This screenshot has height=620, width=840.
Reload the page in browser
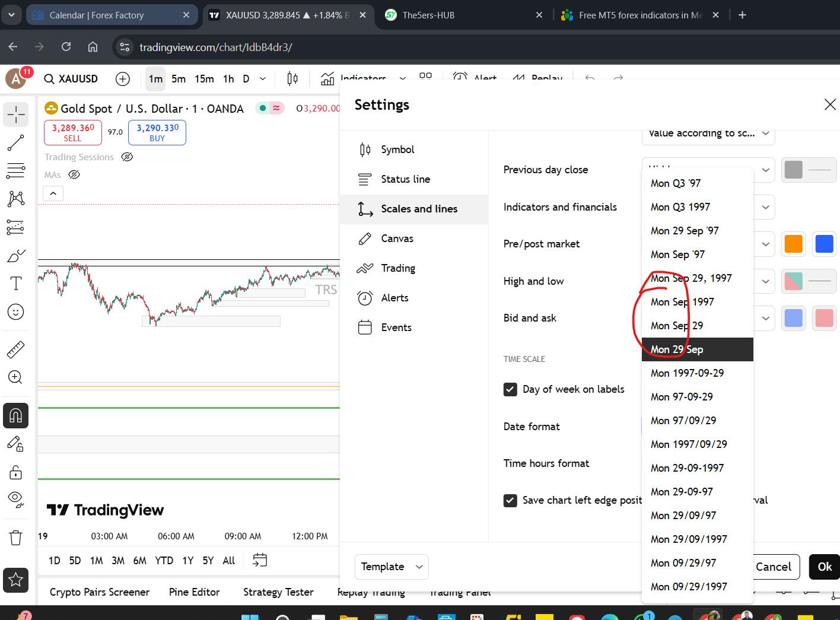(66, 47)
